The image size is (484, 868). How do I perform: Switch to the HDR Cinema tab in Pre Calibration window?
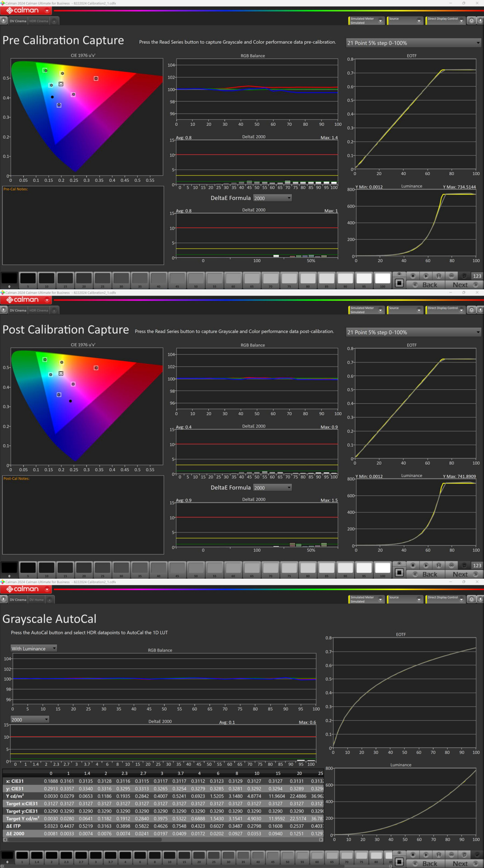pyautogui.click(x=39, y=21)
